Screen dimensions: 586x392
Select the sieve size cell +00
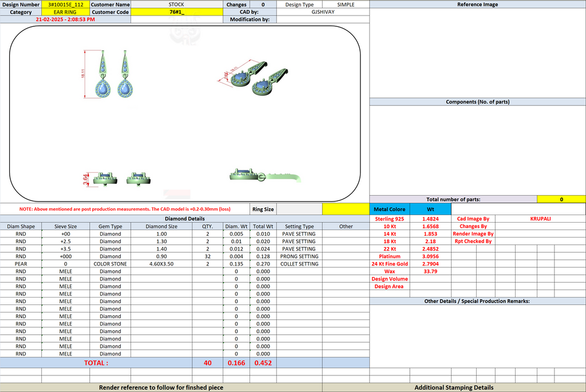tap(65, 234)
